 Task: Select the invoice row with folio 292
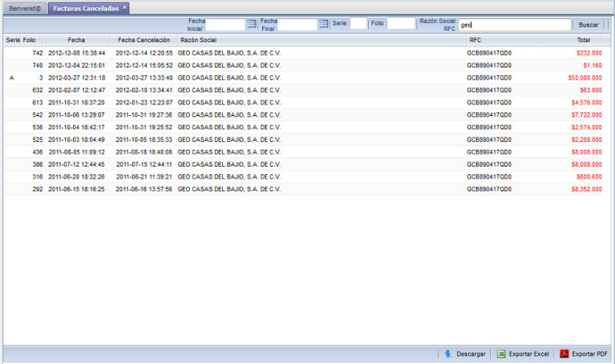231,188
